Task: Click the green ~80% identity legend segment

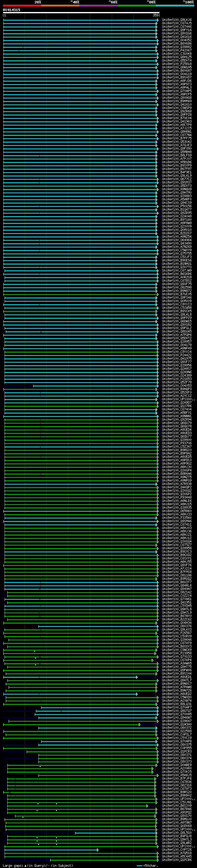Action: pos(137,6)
